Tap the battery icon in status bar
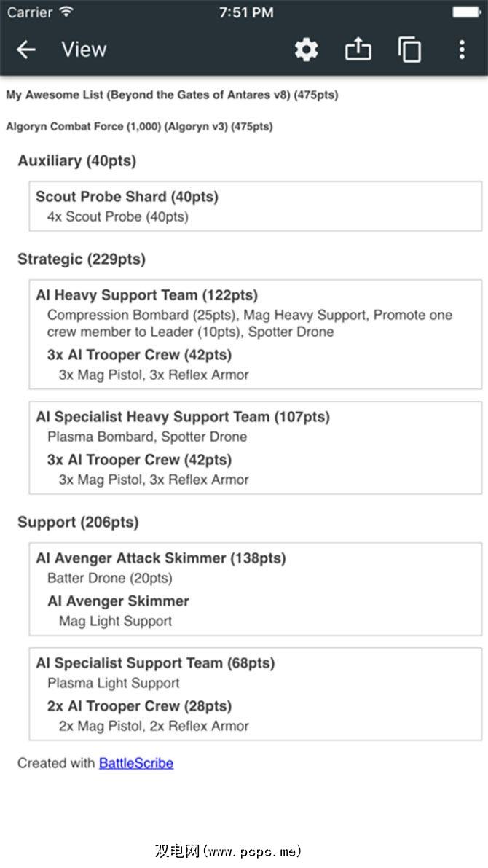This screenshot has width=488, height=868. tap(466, 12)
